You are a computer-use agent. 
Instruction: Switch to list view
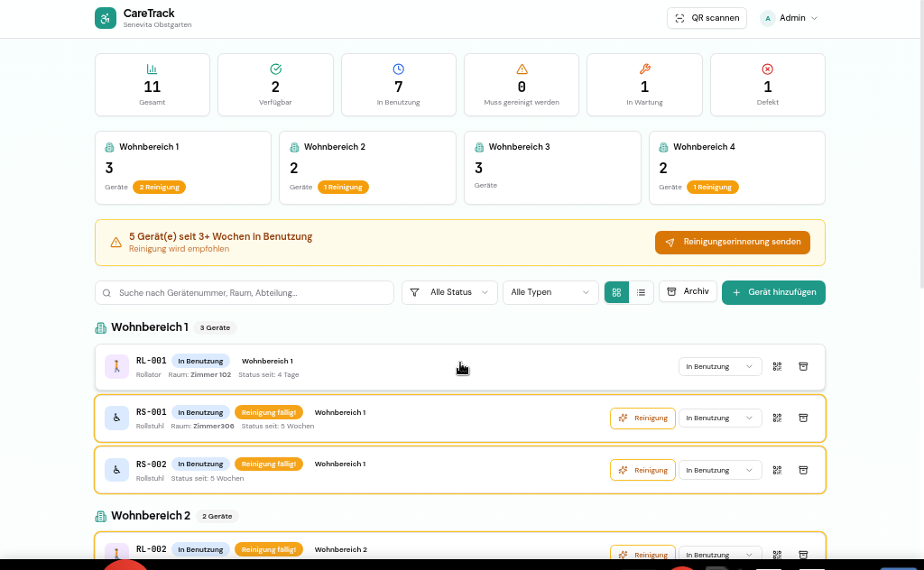[x=642, y=292]
